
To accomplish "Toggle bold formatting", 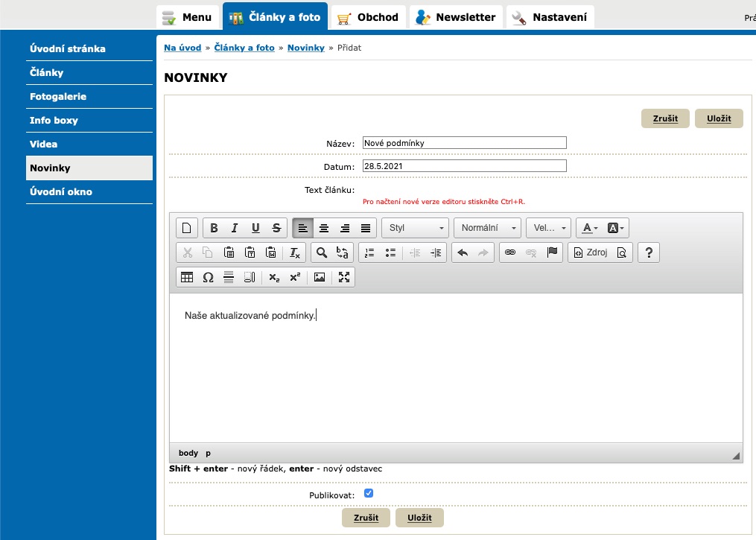I will pos(214,228).
